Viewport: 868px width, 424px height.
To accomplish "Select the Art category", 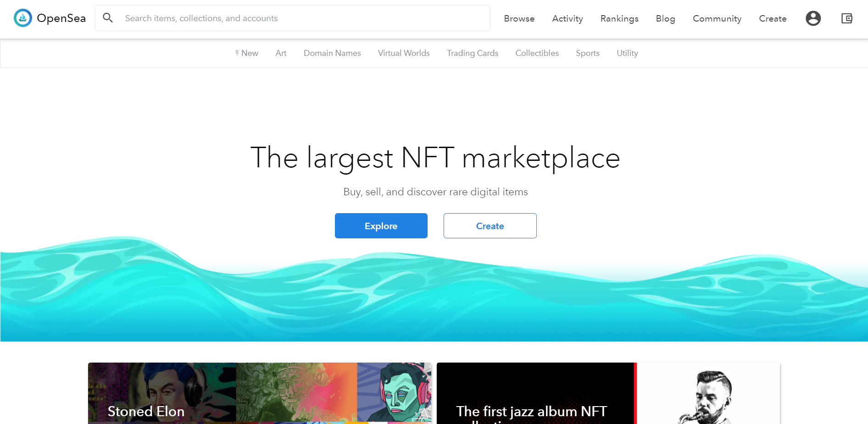I will [281, 53].
